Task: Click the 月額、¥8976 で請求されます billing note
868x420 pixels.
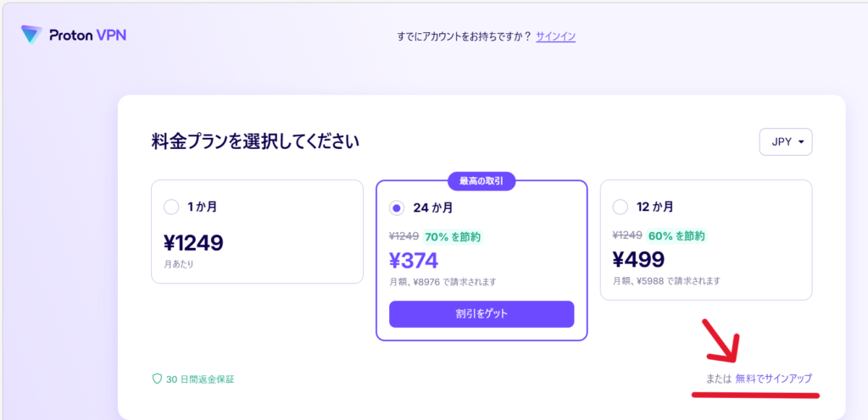Action: coord(442,282)
